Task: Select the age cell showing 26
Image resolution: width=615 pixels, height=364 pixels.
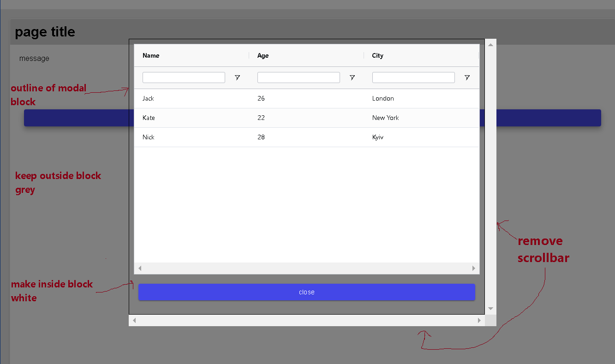Action: pyautogui.click(x=306, y=98)
